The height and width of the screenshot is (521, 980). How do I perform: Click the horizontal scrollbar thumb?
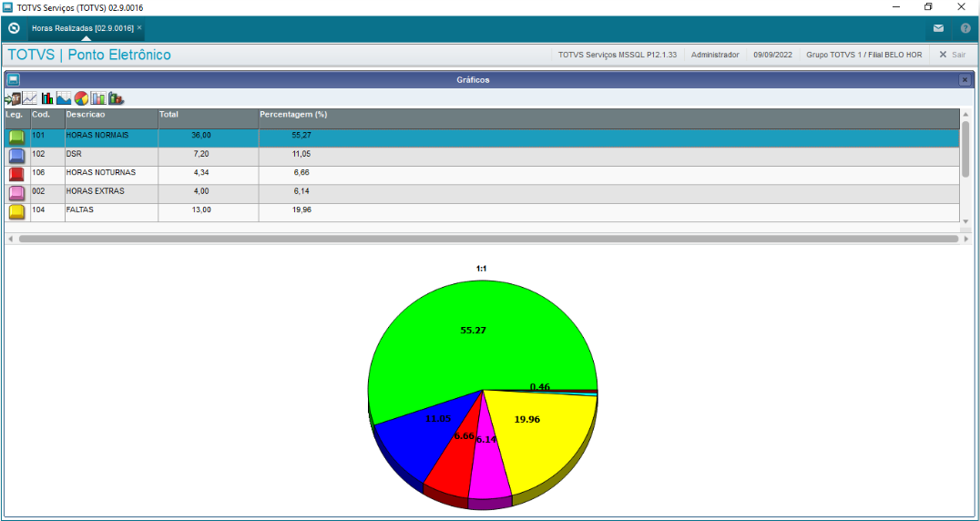[x=488, y=239]
